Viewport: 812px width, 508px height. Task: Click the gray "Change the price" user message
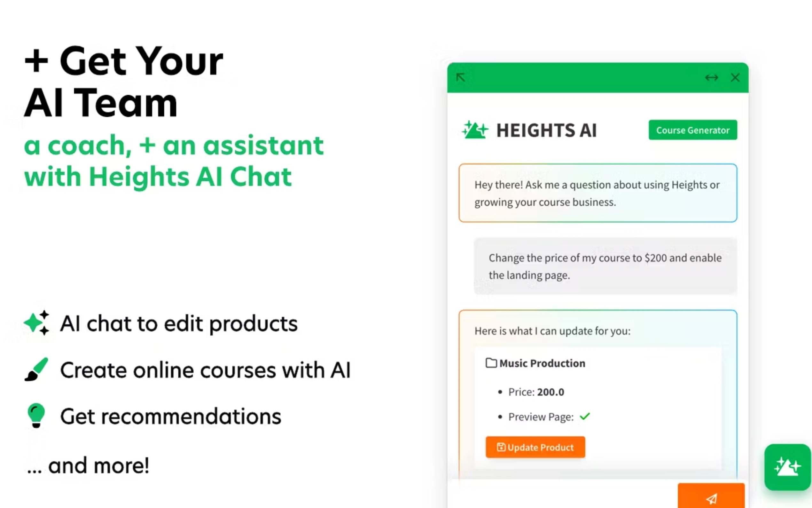(x=605, y=266)
